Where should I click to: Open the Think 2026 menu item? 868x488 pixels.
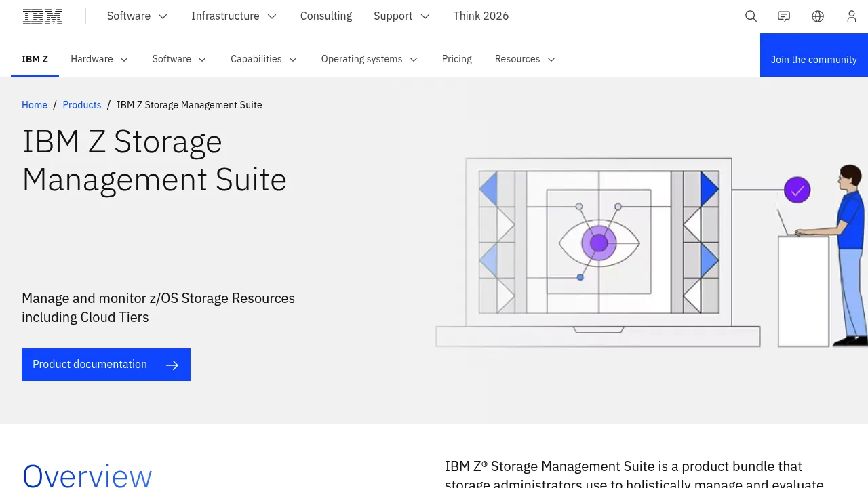click(x=481, y=16)
